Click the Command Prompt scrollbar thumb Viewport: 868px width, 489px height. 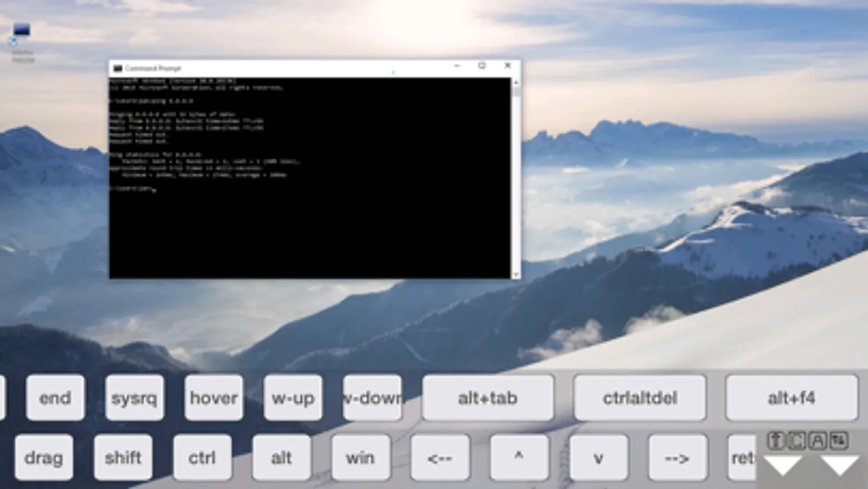pos(516,92)
